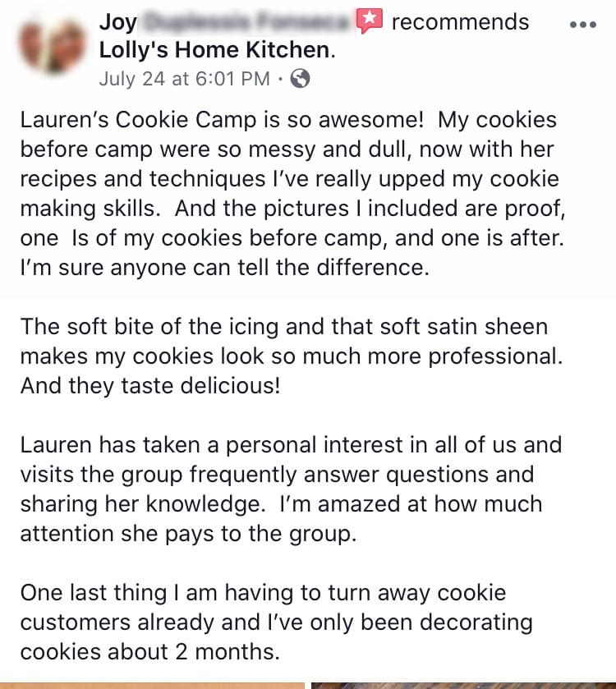Click the "Lauren's Cookie Camp is so awesome" line
Screen dimensions: 616x689
[288, 120]
